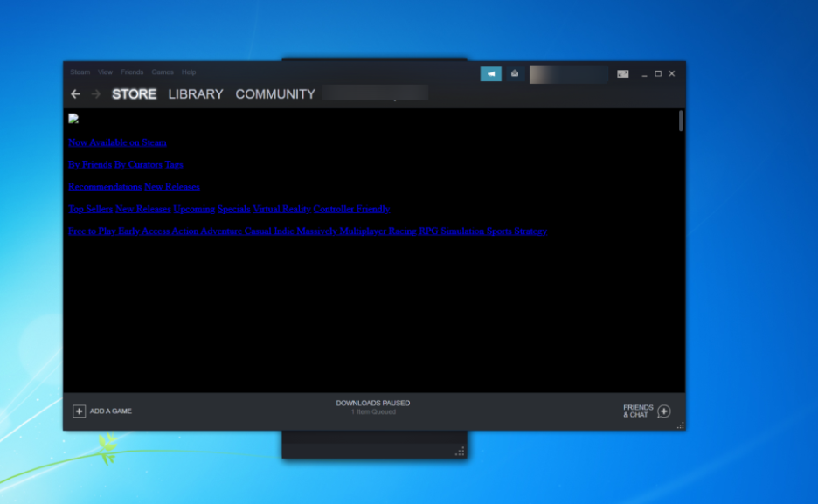
Task: Open the Help menu
Action: pos(189,72)
